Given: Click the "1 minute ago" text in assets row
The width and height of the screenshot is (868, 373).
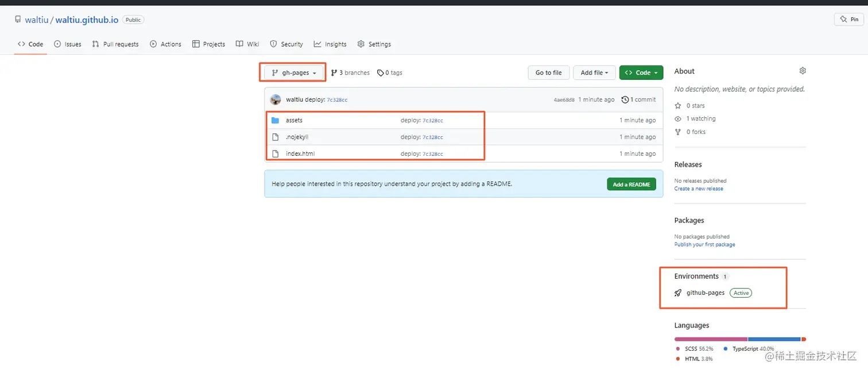Looking at the screenshot, I should [637, 121].
